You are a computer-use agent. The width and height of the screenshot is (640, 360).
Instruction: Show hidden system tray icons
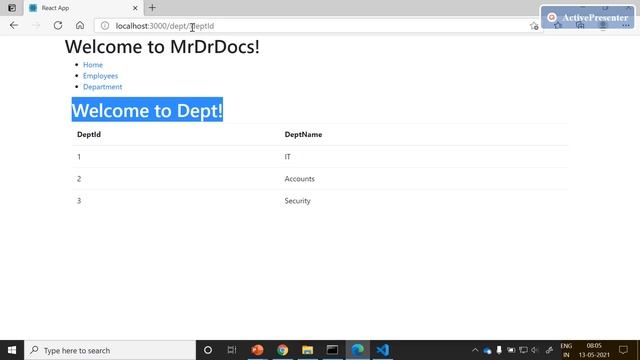pyautogui.click(x=475, y=350)
